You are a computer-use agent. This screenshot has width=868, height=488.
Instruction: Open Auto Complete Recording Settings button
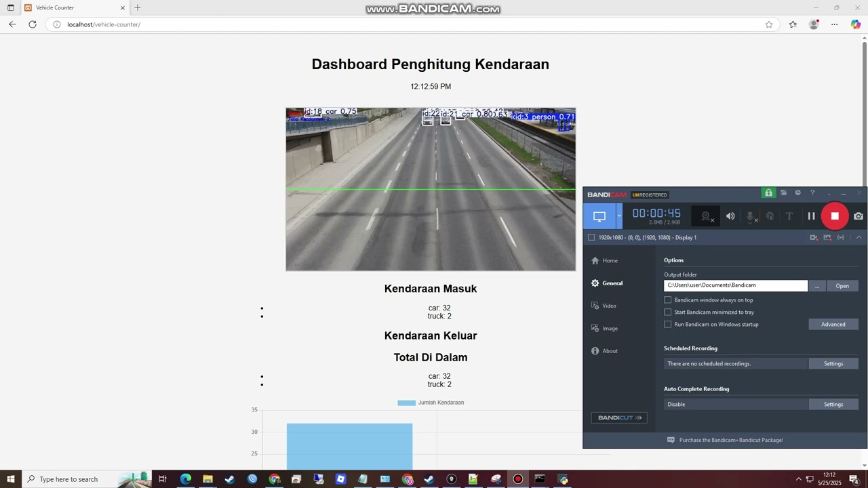coord(833,404)
